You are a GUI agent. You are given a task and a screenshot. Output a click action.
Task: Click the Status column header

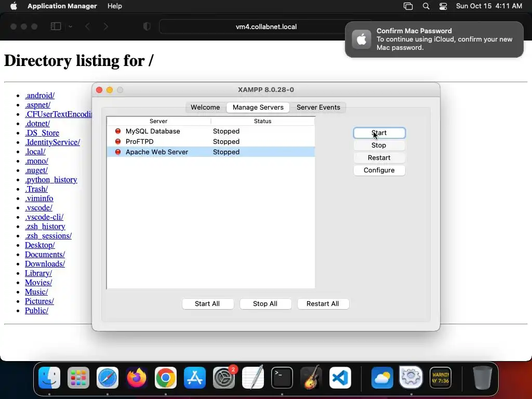point(262,121)
